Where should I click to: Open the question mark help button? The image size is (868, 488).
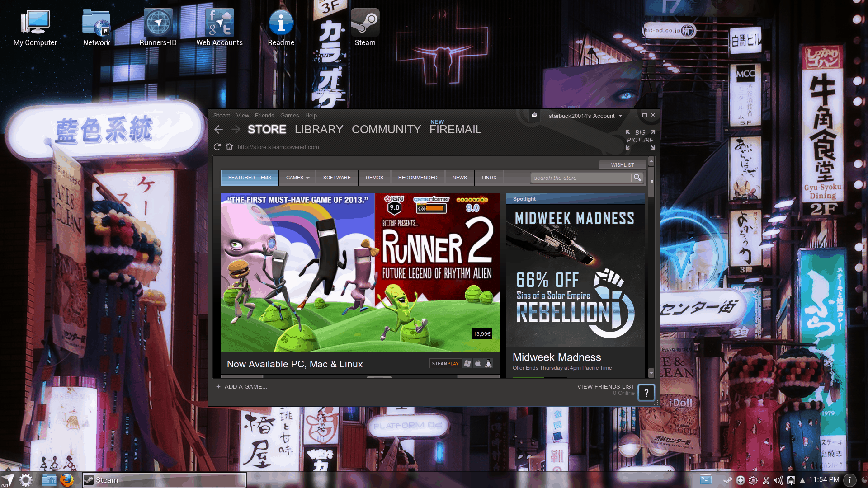tap(646, 393)
